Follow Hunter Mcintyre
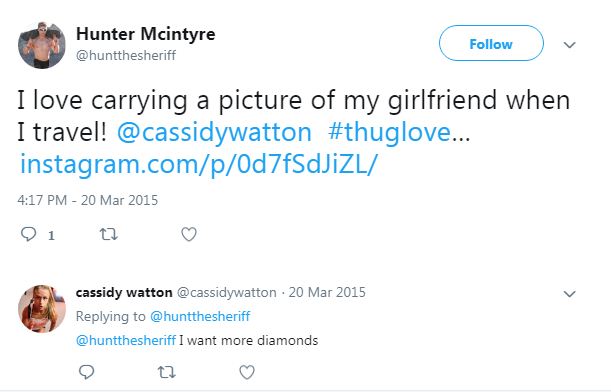Image resolution: width=611 pixels, height=392 pixels. (491, 43)
